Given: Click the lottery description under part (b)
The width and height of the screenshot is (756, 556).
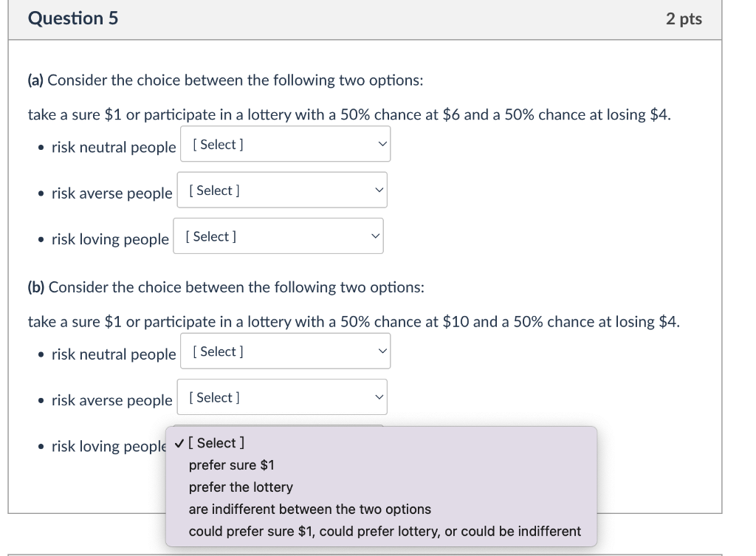Looking at the screenshot, I should pos(352,321).
